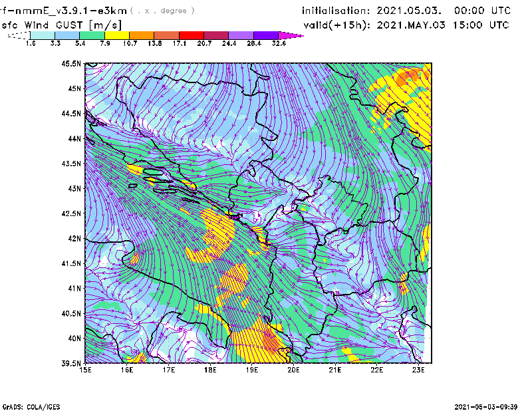Click the '44N' latitude label

(74, 138)
